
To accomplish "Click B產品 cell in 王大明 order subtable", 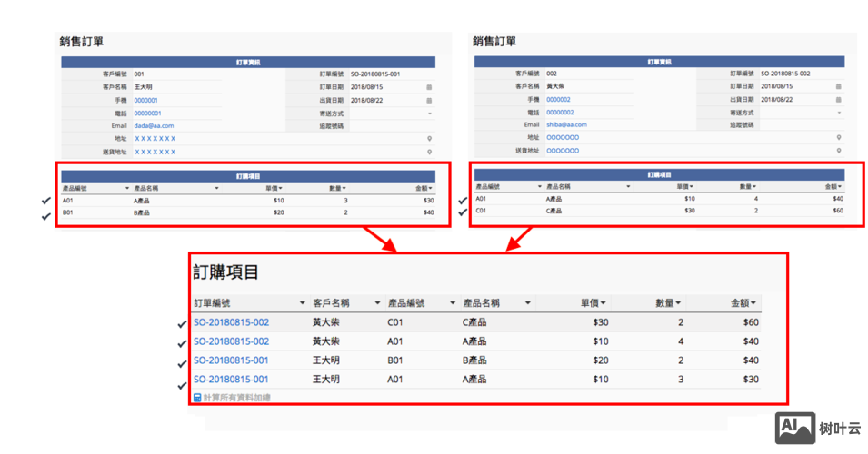I will click(141, 212).
